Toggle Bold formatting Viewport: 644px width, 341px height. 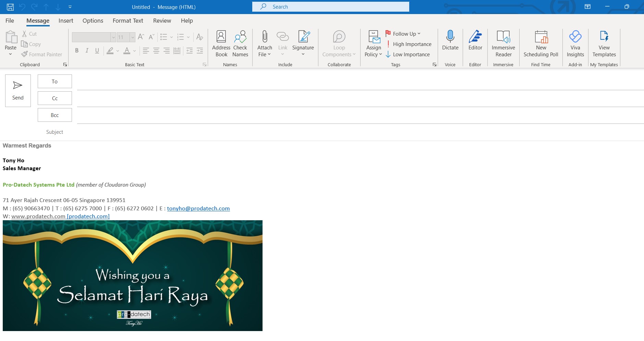coord(77,51)
